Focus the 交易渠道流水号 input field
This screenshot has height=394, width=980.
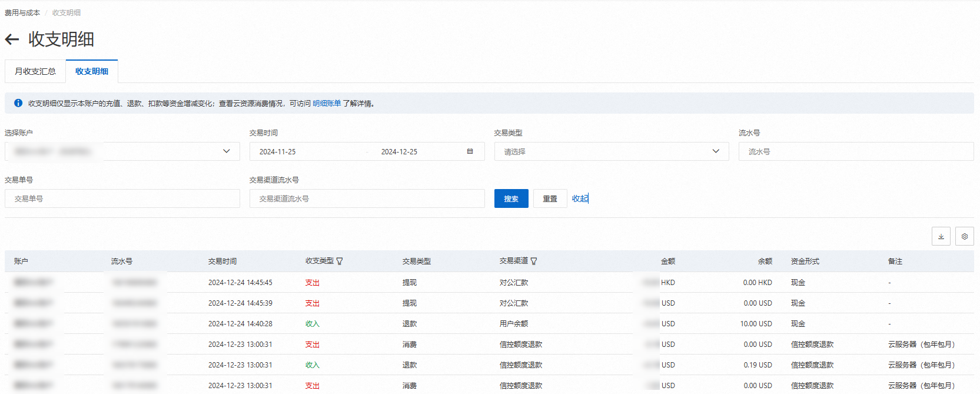click(x=367, y=198)
